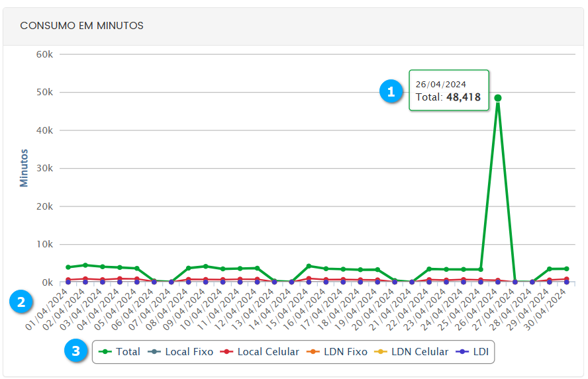
Task: Click the blue badge numbered 1
Action: (391, 92)
